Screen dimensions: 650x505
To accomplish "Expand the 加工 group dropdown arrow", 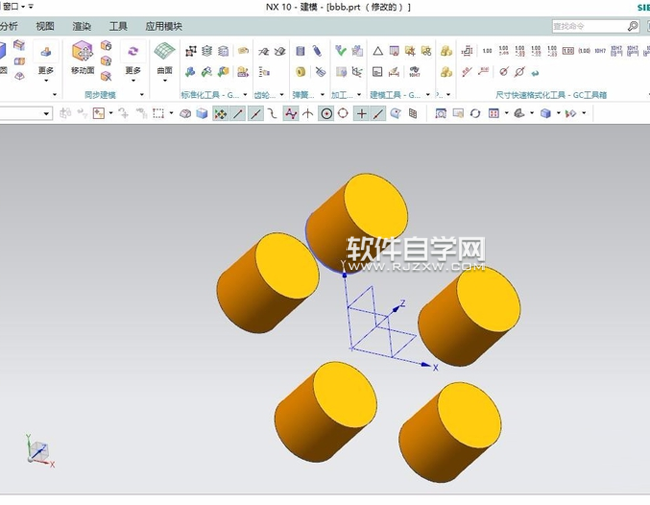I will 359,95.
